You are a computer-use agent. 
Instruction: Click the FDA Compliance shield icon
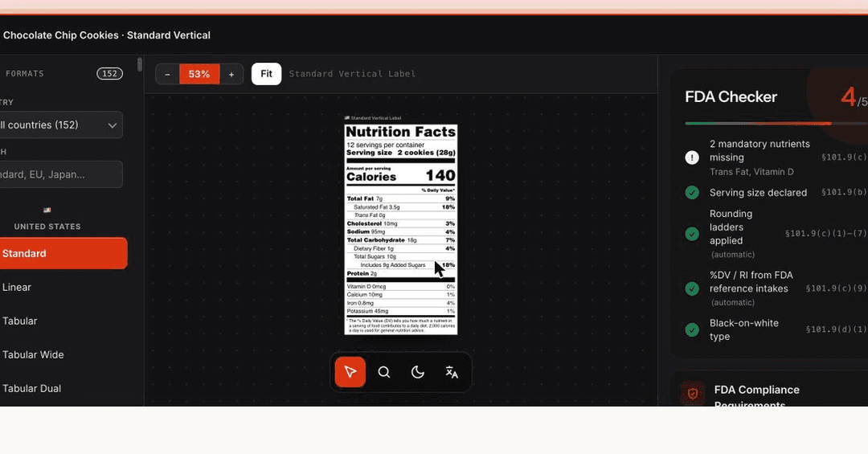tap(693, 394)
